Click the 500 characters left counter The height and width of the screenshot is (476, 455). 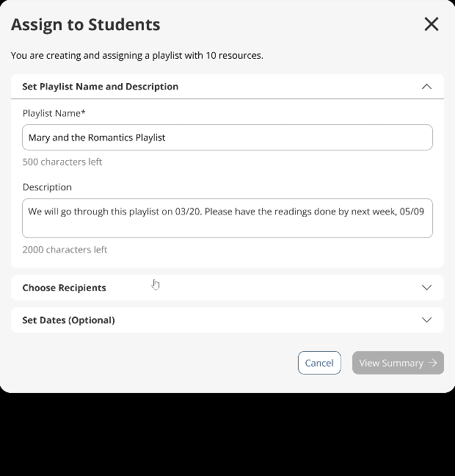62,162
